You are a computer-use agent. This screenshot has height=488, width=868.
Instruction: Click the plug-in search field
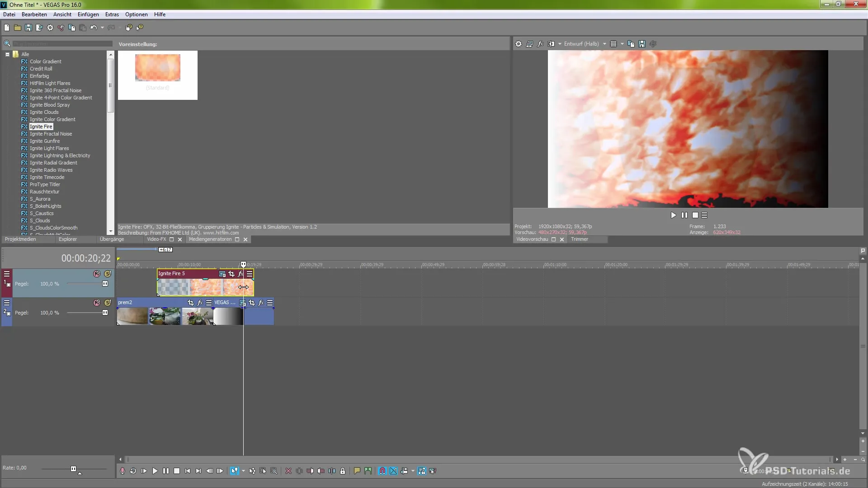point(62,44)
